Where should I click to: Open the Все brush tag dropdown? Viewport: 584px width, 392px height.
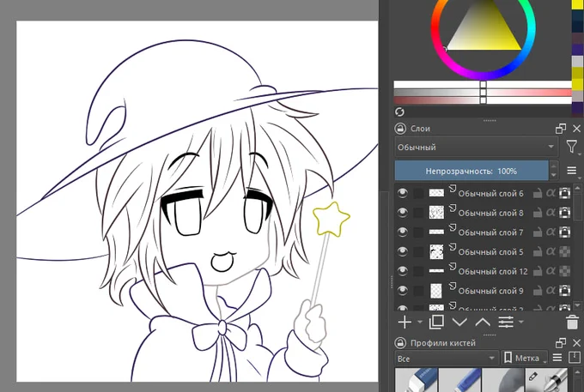447,359
